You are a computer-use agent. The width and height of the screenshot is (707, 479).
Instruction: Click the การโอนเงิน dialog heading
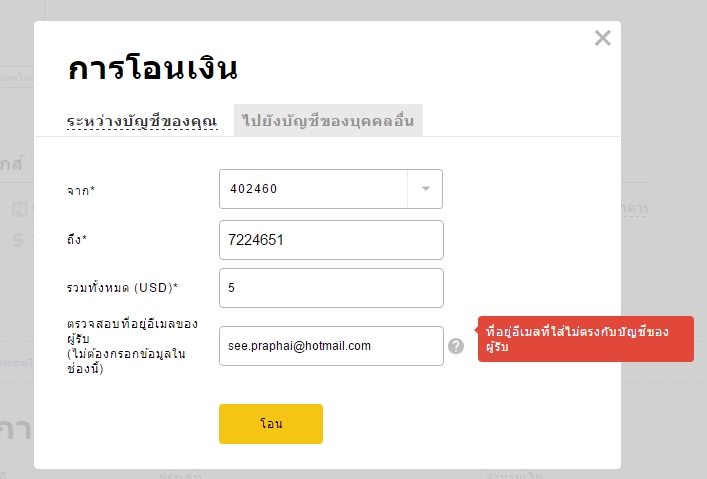click(152, 69)
